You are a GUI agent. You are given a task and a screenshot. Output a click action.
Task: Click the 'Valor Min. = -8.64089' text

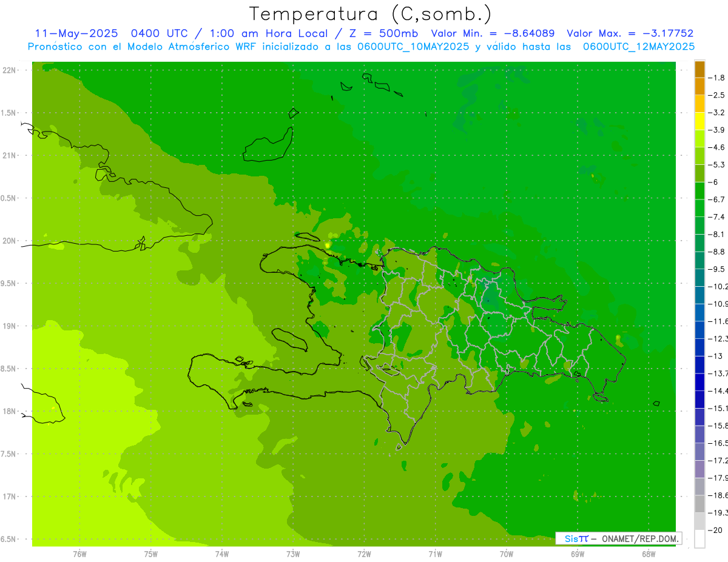tap(493, 33)
